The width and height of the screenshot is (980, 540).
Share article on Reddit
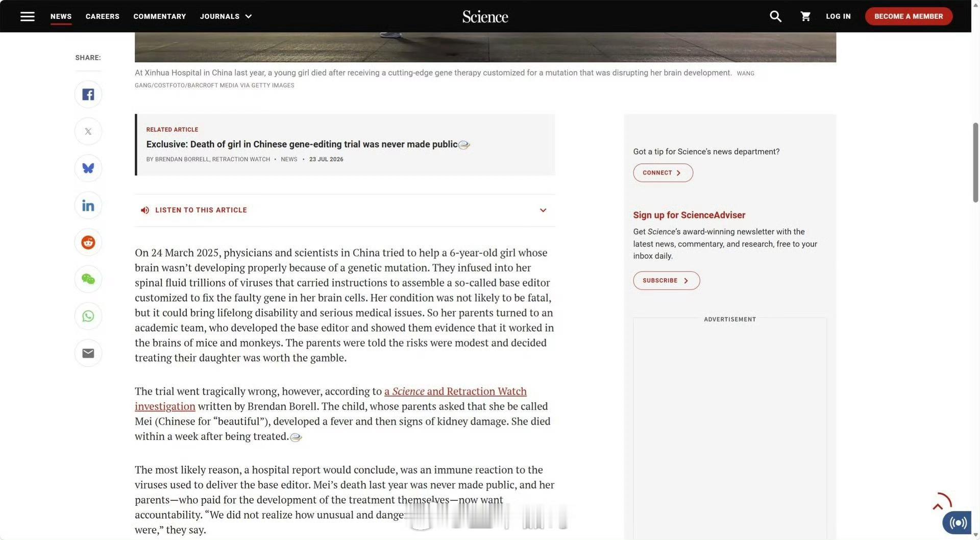[88, 242]
